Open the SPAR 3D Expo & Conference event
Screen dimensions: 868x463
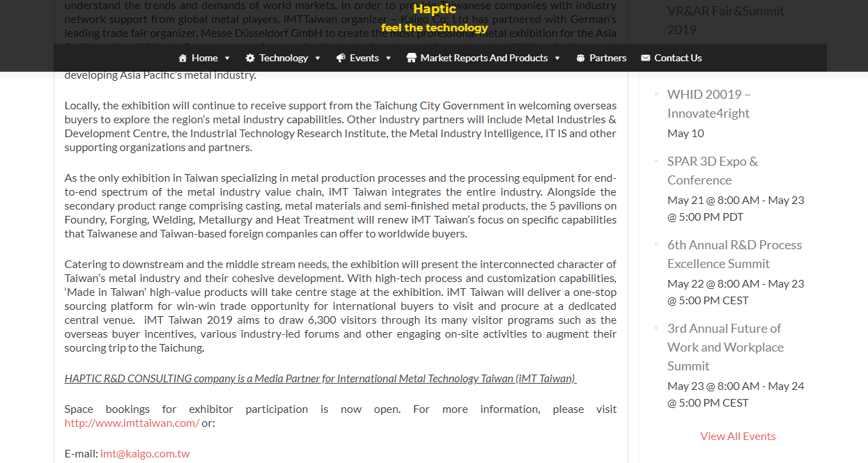713,171
